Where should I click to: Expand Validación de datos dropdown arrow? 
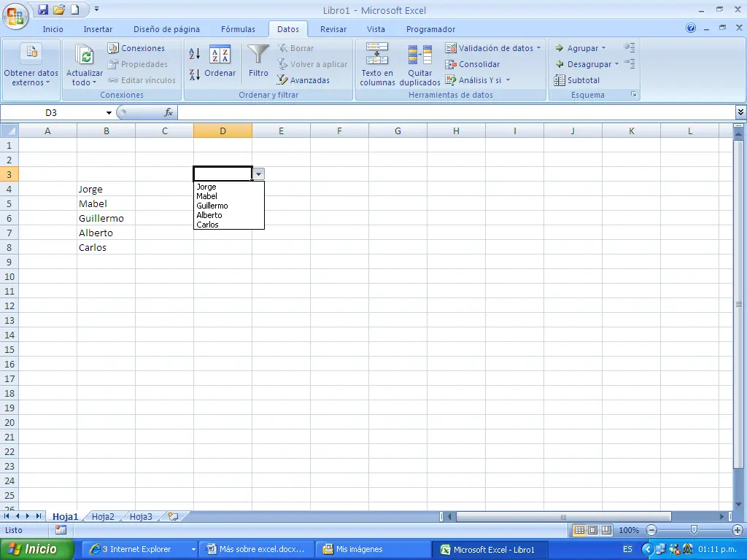pyautogui.click(x=539, y=48)
